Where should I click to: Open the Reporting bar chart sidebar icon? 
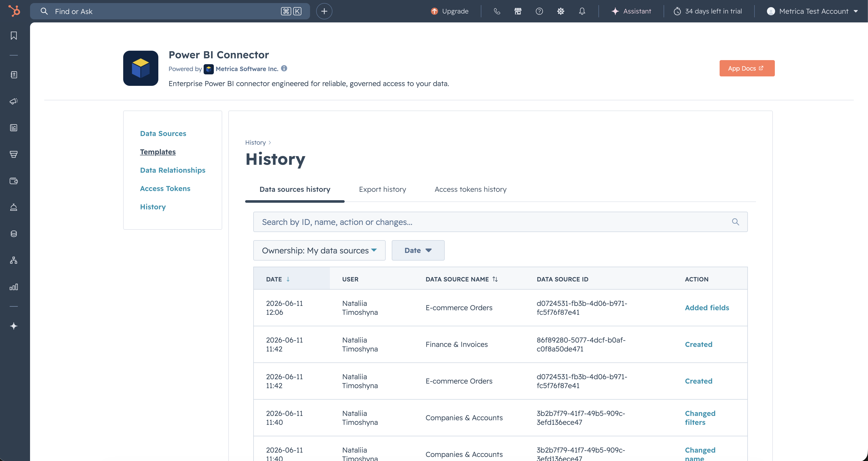tap(14, 287)
